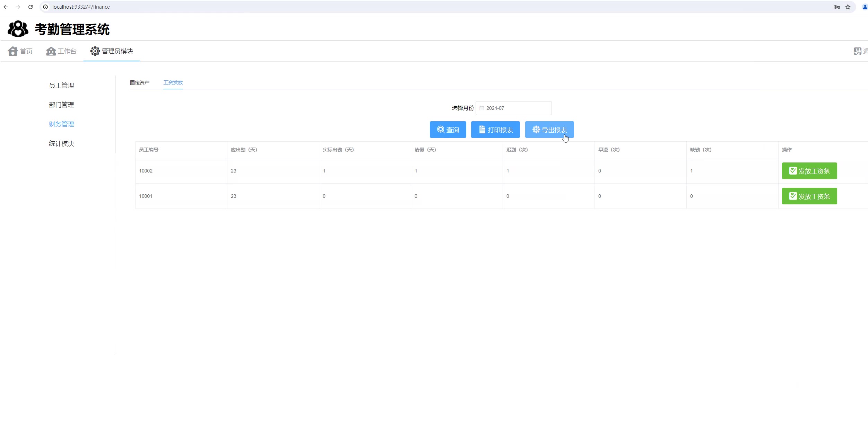Open 统计模块 in the sidebar
868x442 pixels.
coord(61,143)
